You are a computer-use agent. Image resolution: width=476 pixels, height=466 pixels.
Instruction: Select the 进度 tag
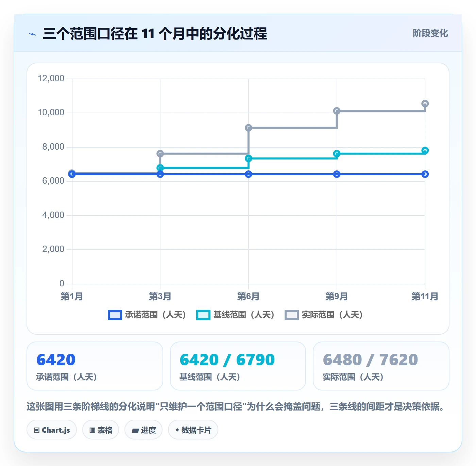[x=143, y=430]
